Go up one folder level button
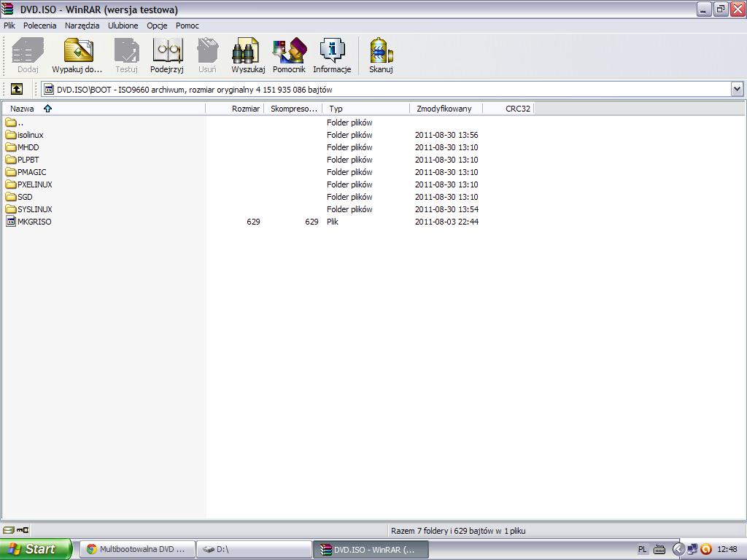This screenshot has width=747, height=560. (17, 89)
